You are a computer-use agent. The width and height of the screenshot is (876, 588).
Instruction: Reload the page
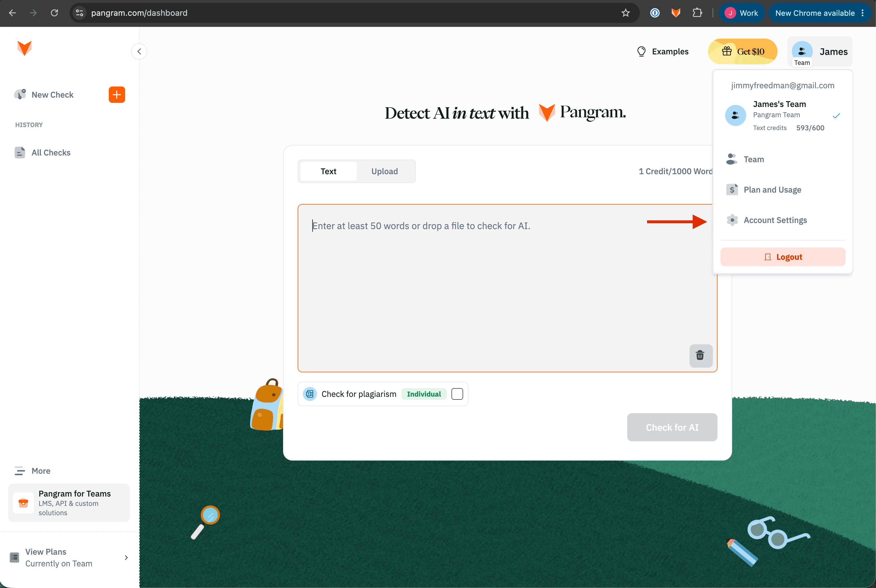tap(54, 13)
